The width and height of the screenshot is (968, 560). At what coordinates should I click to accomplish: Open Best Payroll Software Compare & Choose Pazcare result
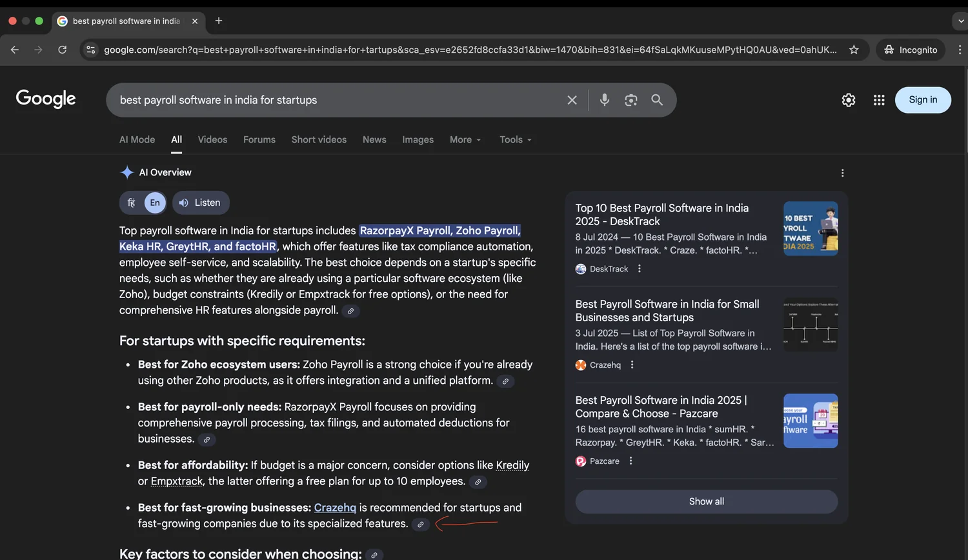[661, 406]
